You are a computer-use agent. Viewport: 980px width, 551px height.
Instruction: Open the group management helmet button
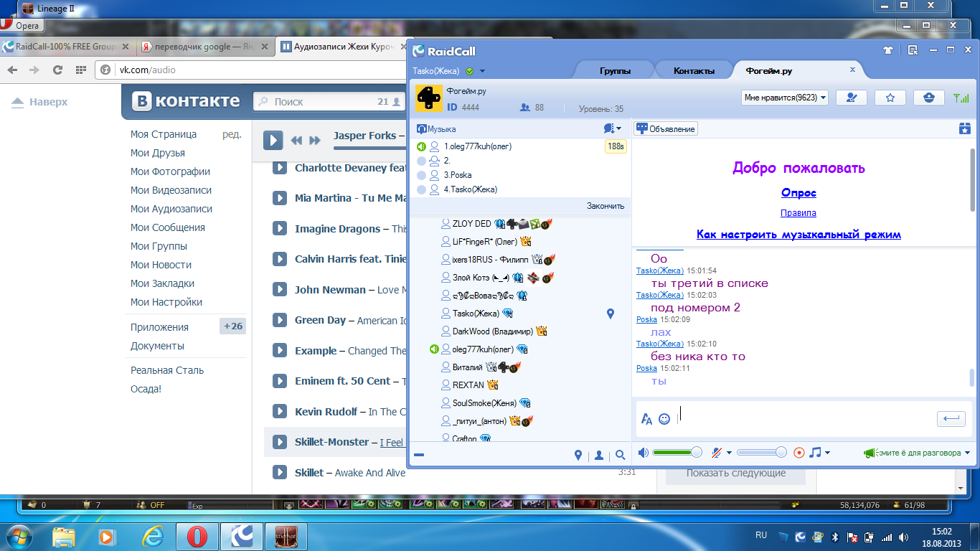click(929, 98)
